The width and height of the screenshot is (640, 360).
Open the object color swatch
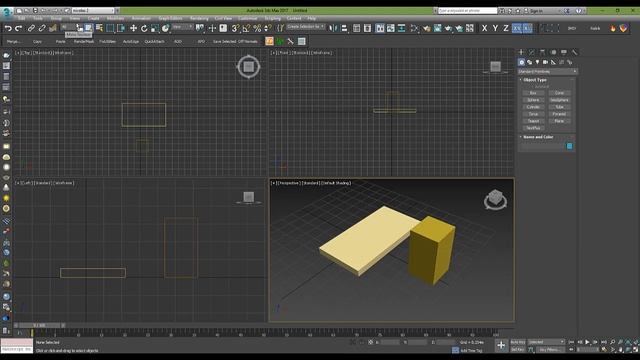[569, 146]
